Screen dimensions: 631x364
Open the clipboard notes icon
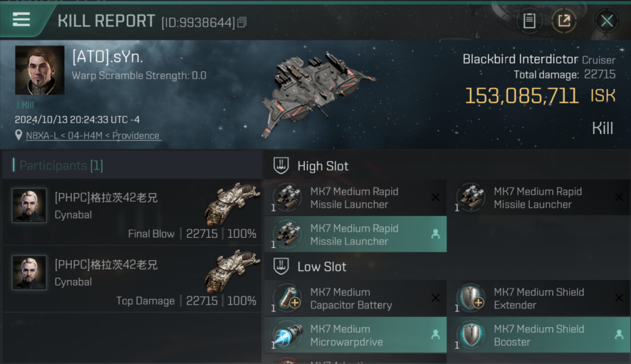point(529,21)
